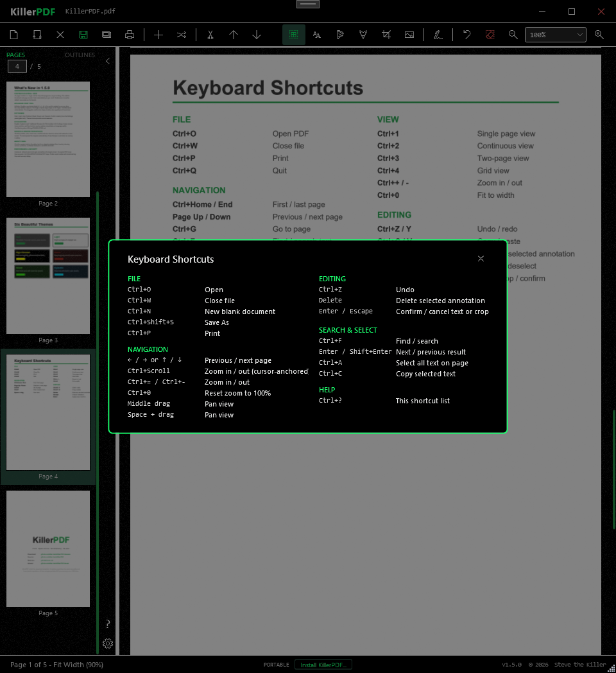Click the 'Page 1 of 5 - Fit Width' status text

(x=56, y=665)
